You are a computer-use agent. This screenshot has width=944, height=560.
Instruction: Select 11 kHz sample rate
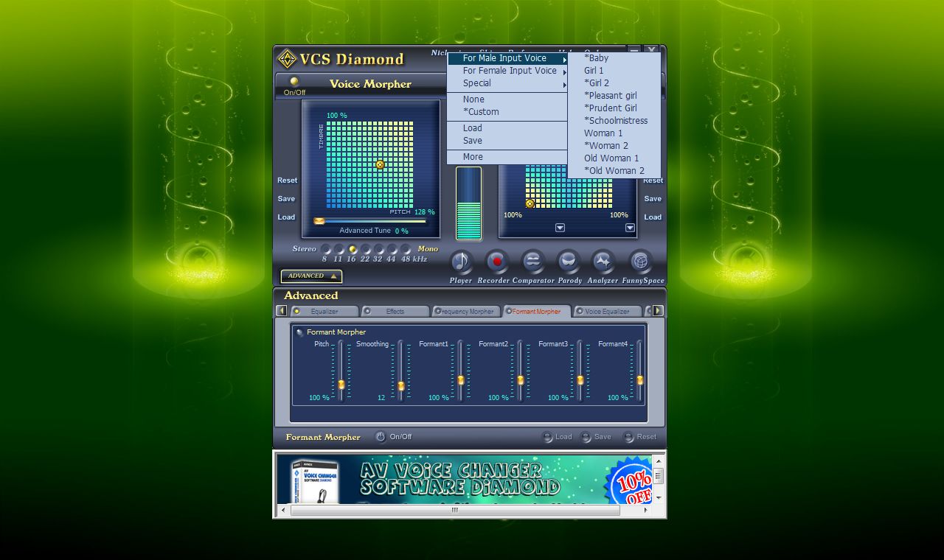coord(339,249)
